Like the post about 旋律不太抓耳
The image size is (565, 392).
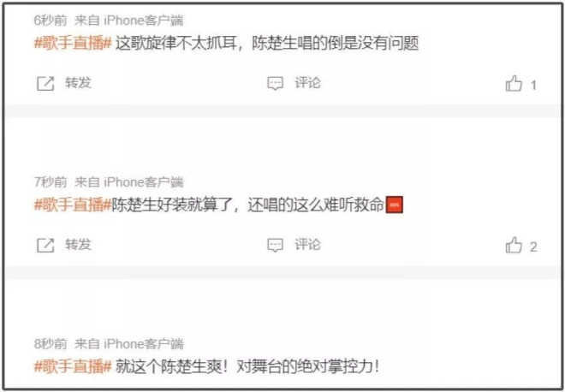[x=514, y=83]
